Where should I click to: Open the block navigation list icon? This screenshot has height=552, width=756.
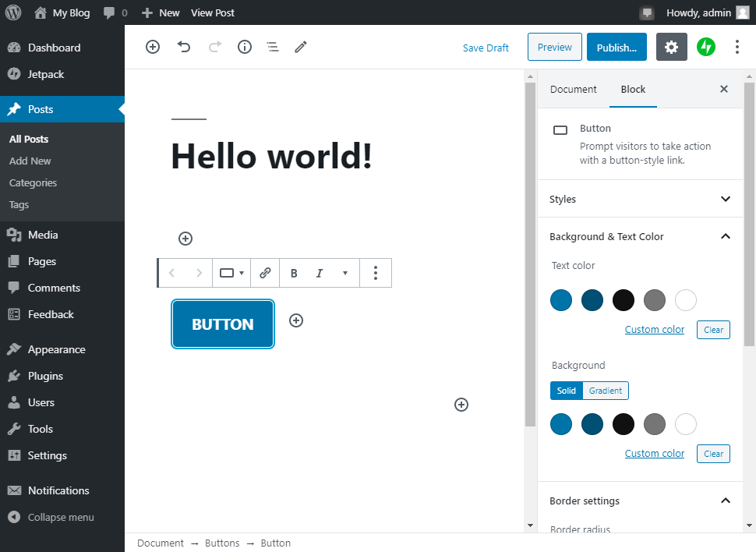pos(272,47)
